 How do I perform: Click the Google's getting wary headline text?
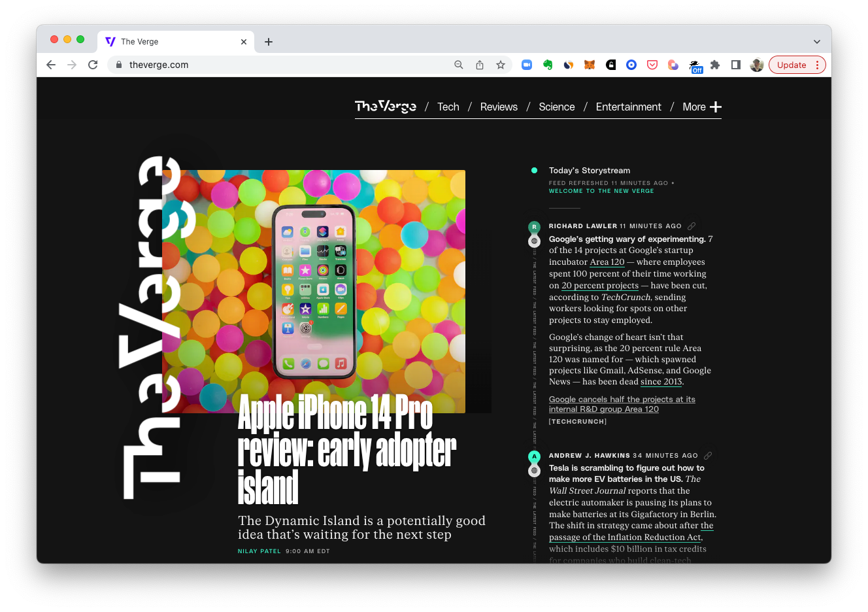point(627,239)
